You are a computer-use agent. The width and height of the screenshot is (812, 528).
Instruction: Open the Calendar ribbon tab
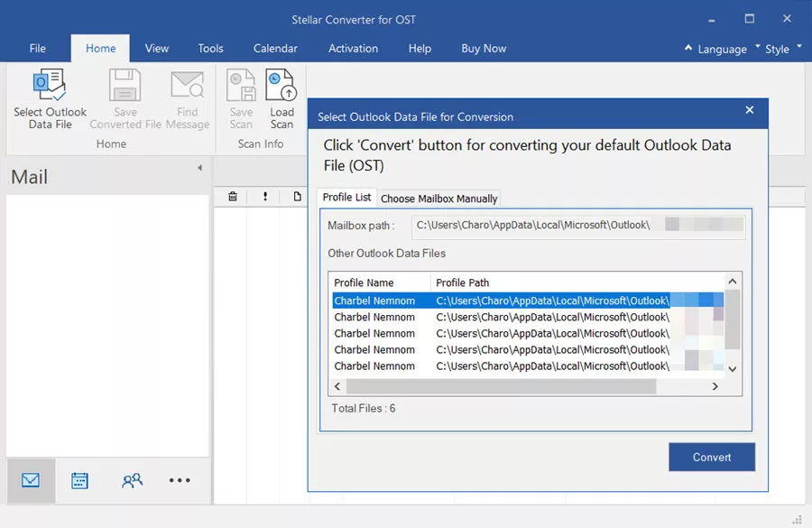[275, 48]
